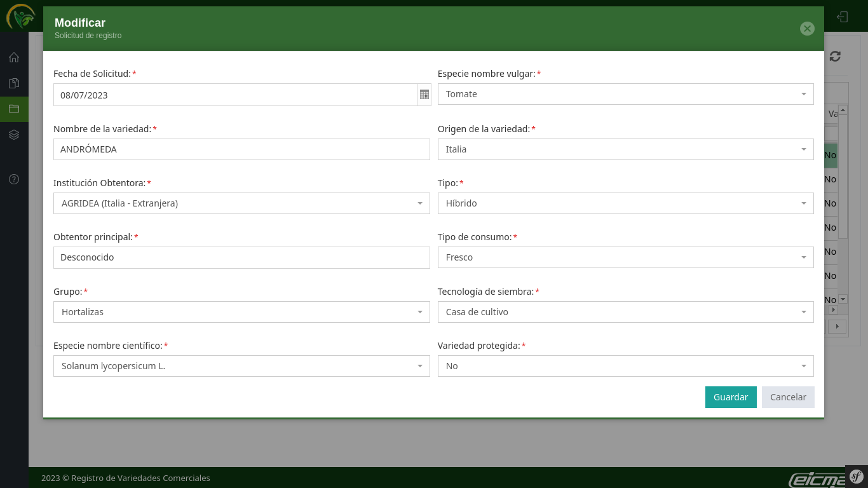Viewport: 868px width, 488px height.
Task: Open the documents icon in sidebar
Action: (14, 83)
